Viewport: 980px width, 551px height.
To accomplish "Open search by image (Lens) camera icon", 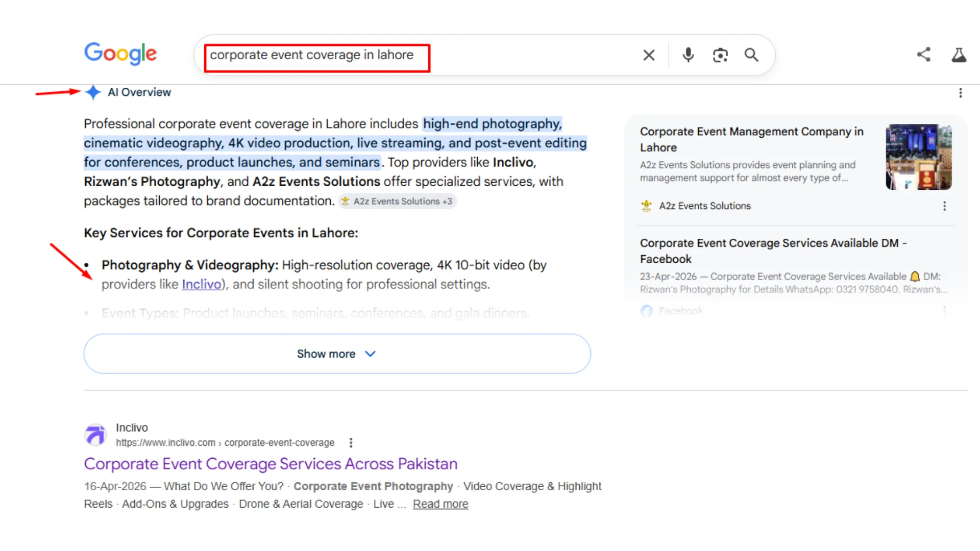I will coord(720,55).
